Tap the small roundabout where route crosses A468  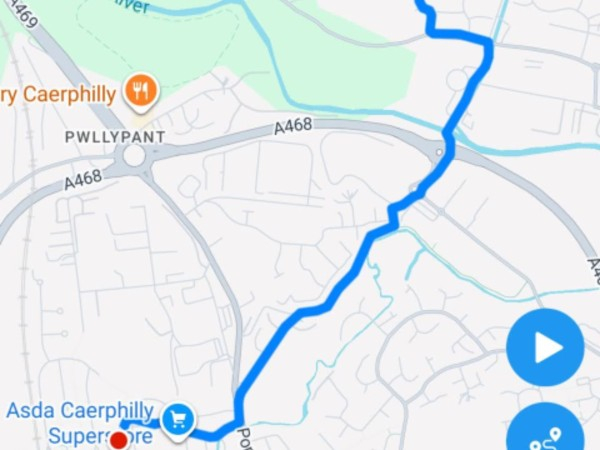pyautogui.click(x=439, y=152)
